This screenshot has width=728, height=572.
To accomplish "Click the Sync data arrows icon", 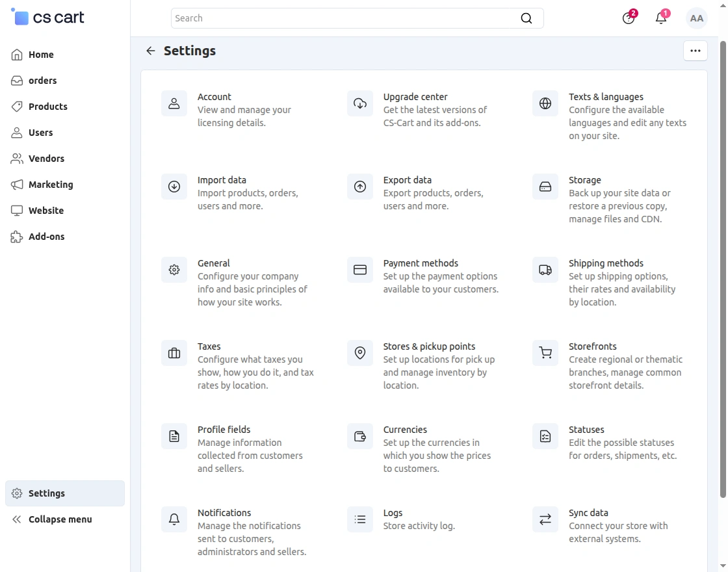I will coord(545,519).
